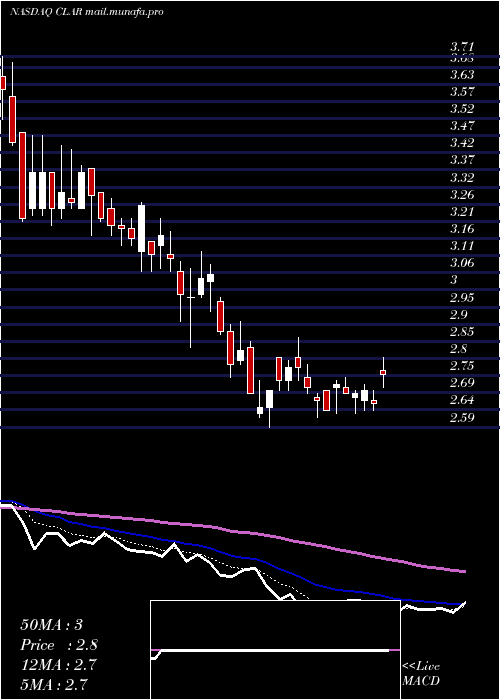
Task: Click the 2.59 price axis label
Action: (x=462, y=417)
